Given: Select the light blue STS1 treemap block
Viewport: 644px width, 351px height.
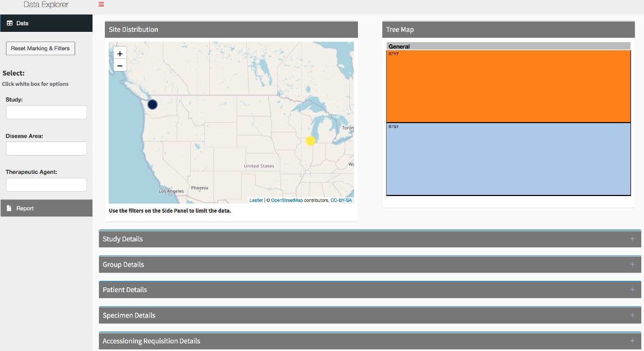Looking at the screenshot, I should tap(508, 159).
